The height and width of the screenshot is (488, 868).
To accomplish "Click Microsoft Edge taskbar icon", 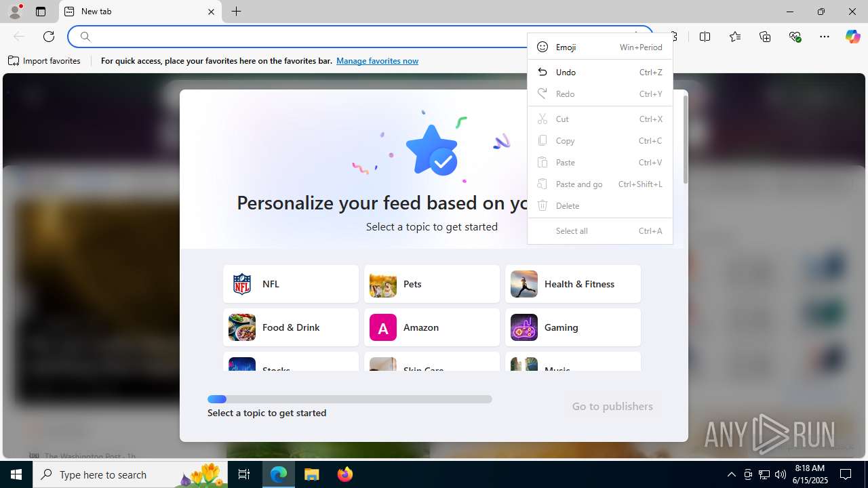I will pyautogui.click(x=279, y=474).
